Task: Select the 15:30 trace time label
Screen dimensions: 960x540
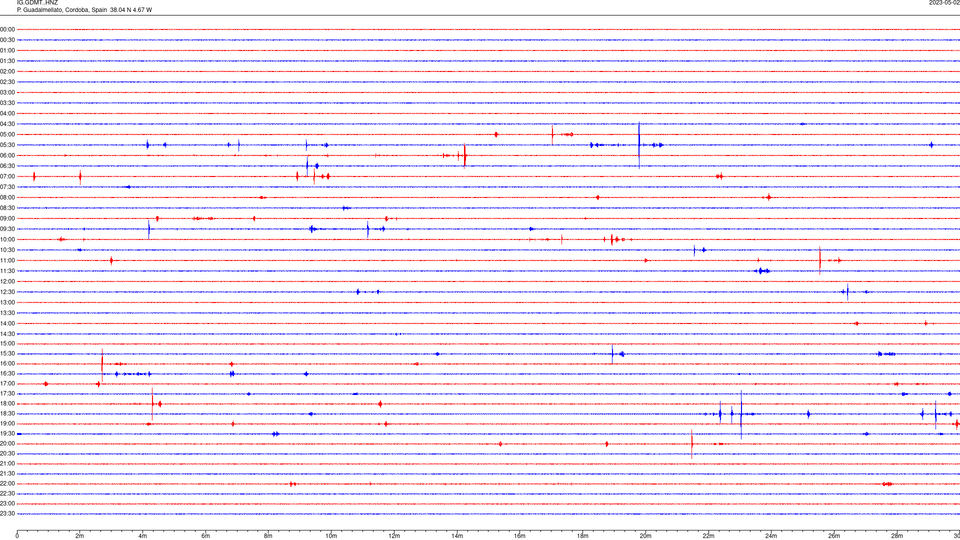Action: (7, 354)
